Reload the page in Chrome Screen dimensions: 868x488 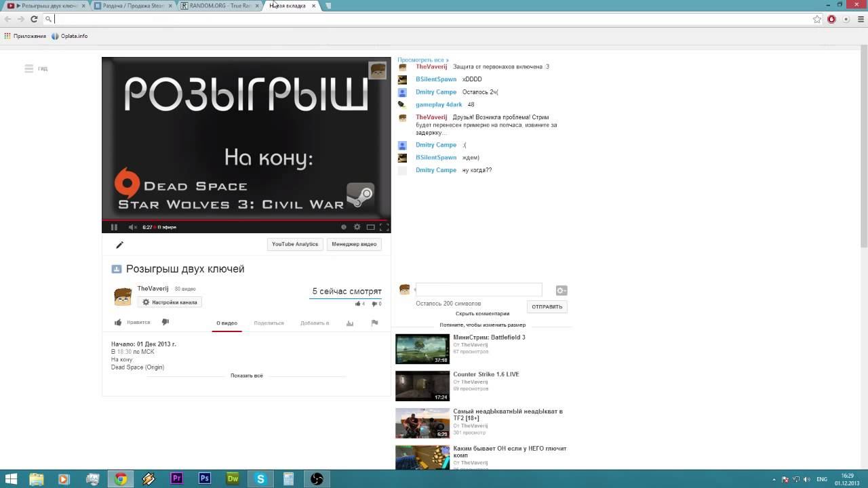(34, 20)
